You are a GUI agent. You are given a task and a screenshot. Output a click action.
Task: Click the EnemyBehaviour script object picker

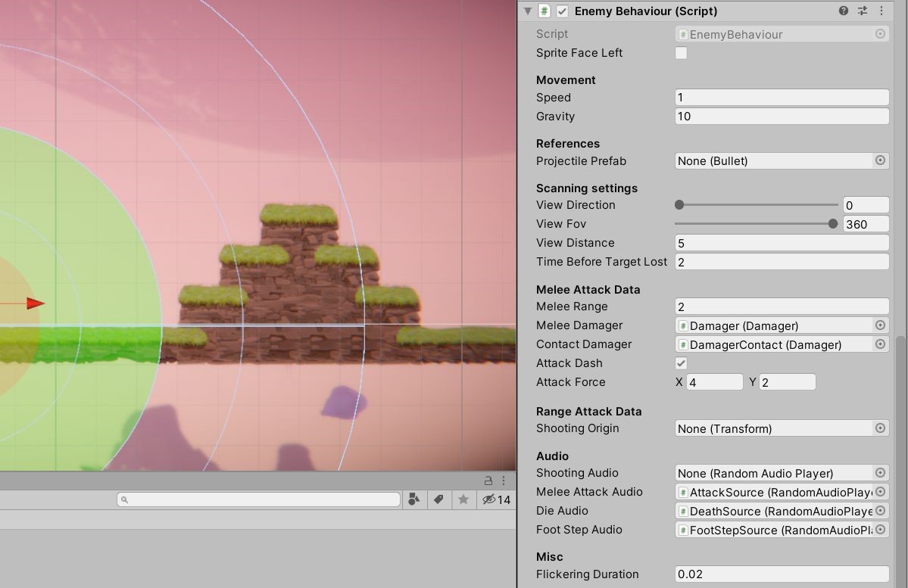click(x=880, y=34)
